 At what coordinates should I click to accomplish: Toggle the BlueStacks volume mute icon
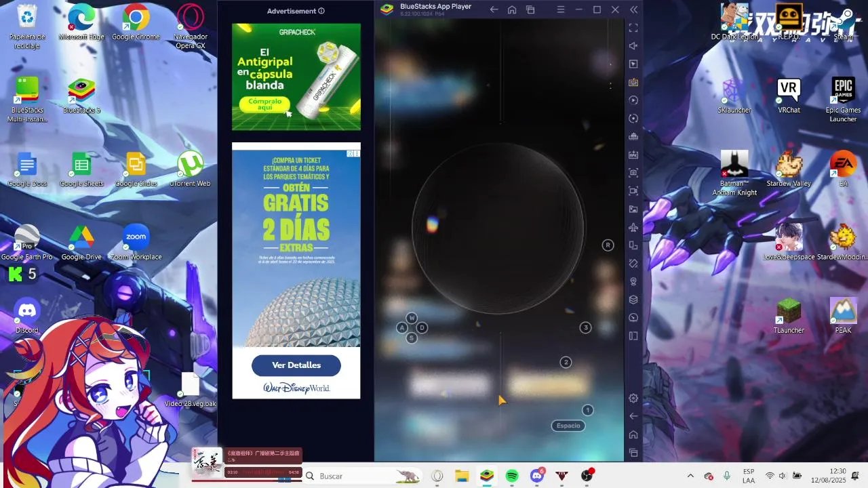coord(633,46)
